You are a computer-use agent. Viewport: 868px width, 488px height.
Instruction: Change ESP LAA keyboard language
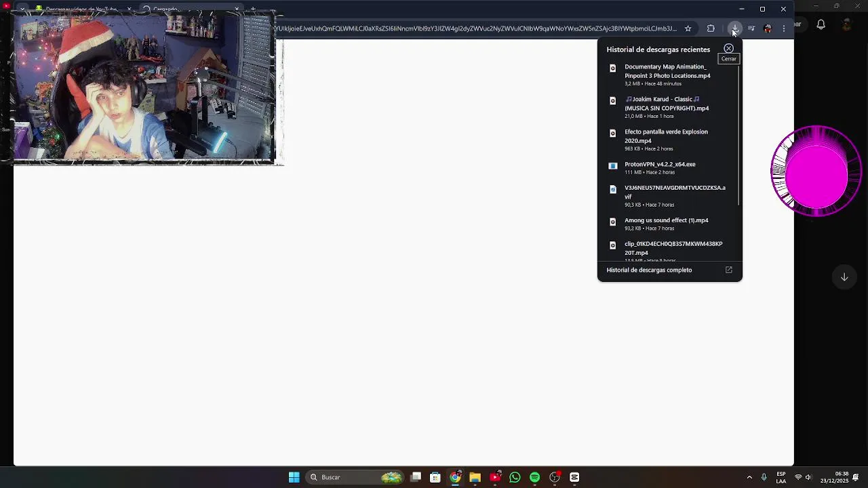[x=781, y=477]
